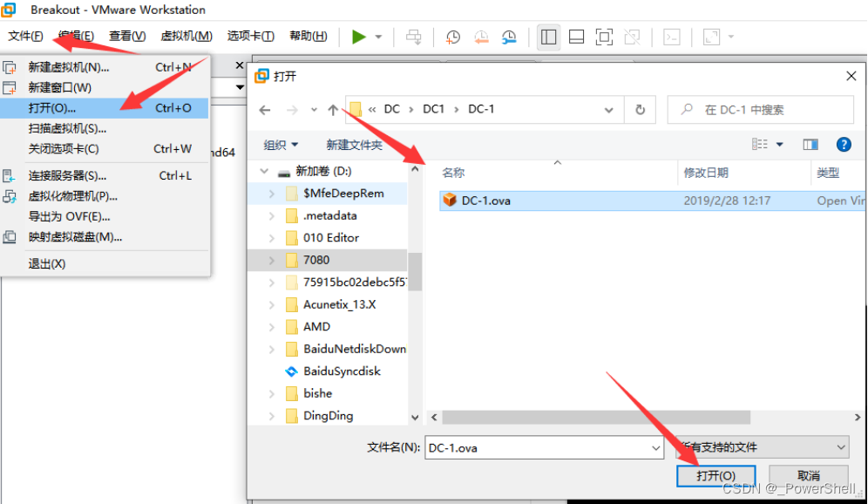Open the Tabs menu 选项卡(T)

(251, 36)
